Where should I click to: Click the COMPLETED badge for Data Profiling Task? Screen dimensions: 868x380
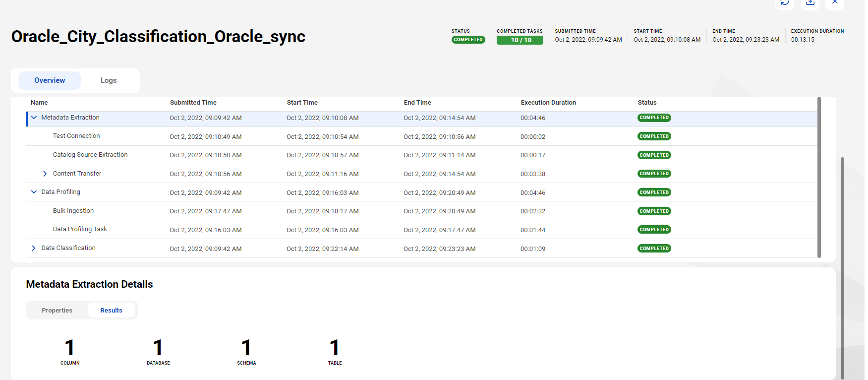pos(654,230)
